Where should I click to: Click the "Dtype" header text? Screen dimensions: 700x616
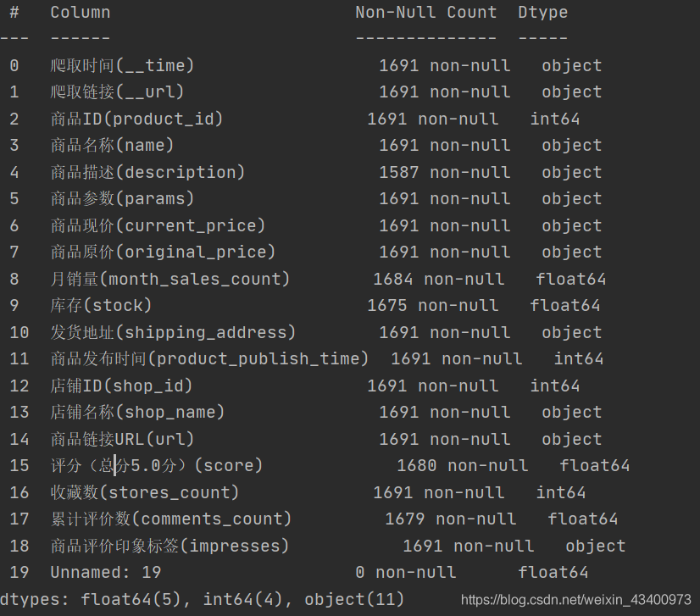click(542, 13)
